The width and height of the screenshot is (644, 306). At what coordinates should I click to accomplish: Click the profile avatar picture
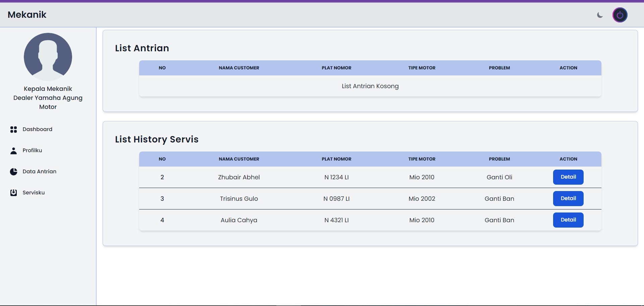[48, 57]
